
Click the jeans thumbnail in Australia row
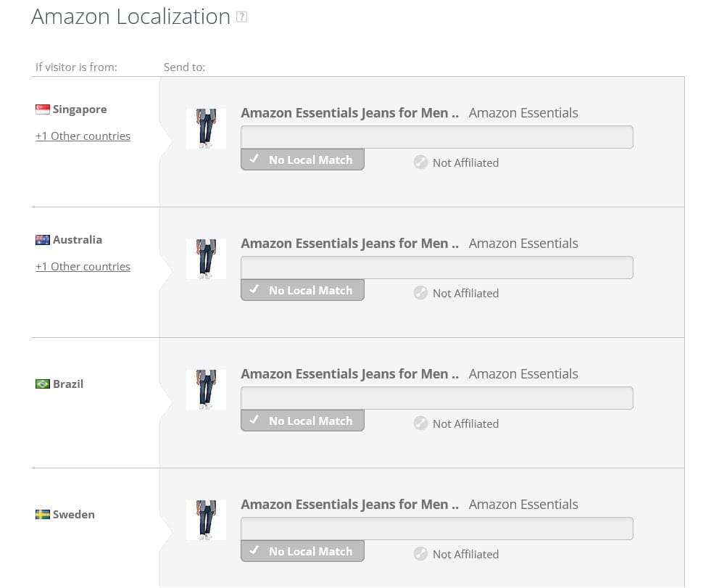[x=207, y=260]
